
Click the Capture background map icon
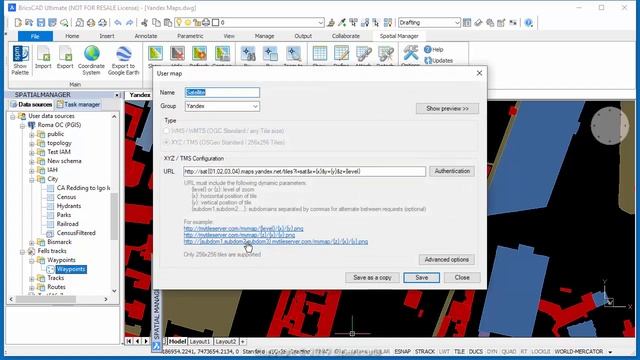tap(222, 54)
